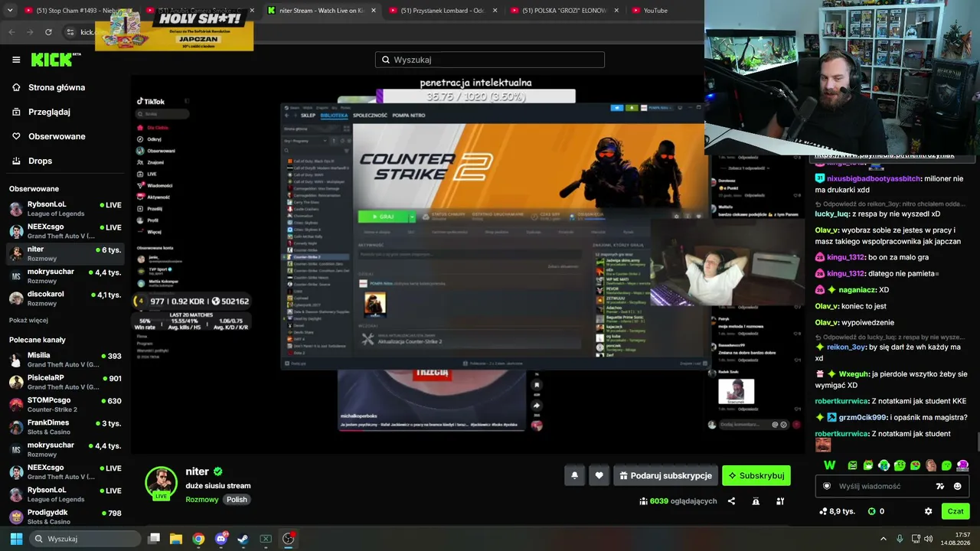Click the green Czat button
The image size is (980, 551).
pos(955,511)
